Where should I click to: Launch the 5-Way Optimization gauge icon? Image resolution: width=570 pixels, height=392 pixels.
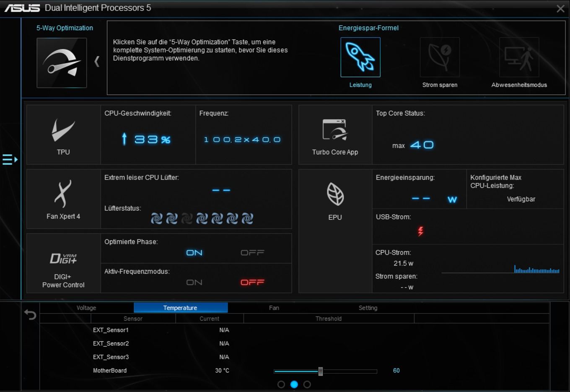62,63
